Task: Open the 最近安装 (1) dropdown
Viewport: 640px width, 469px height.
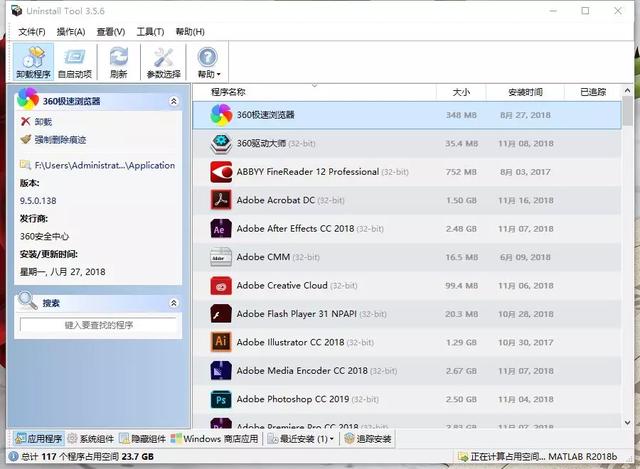Action: click(301, 439)
